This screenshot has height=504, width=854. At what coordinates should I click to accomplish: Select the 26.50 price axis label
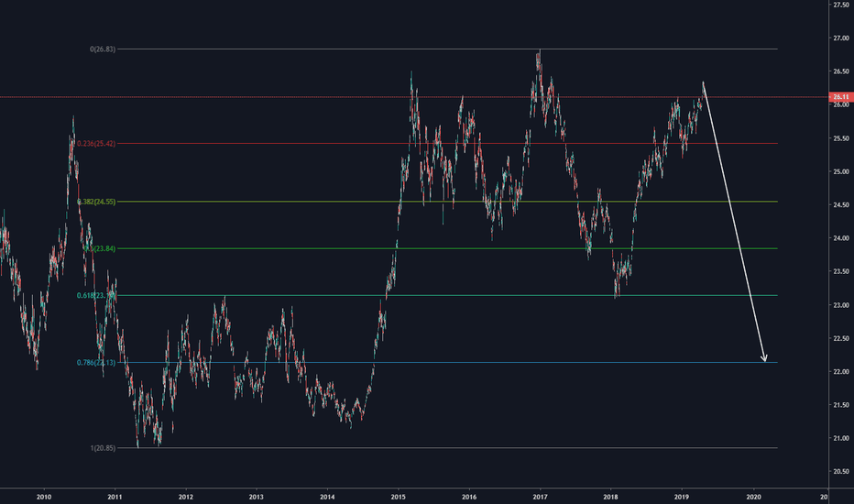point(841,71)
